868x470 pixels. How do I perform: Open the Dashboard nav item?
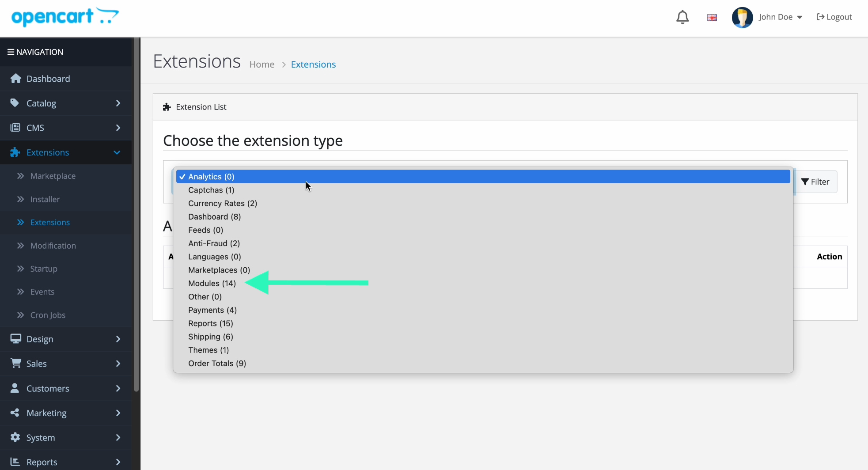click(66, 79)
